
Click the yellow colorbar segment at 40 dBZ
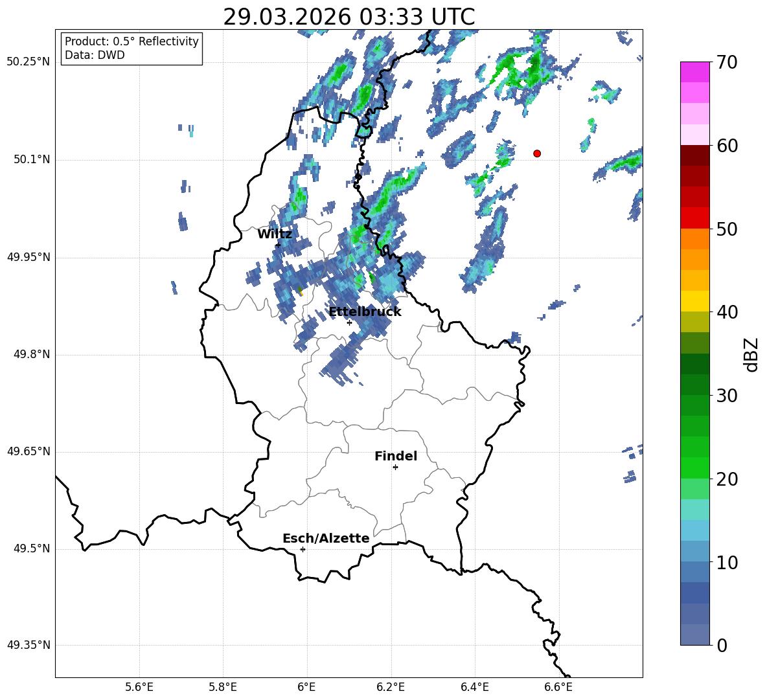(x=695, y=302)
